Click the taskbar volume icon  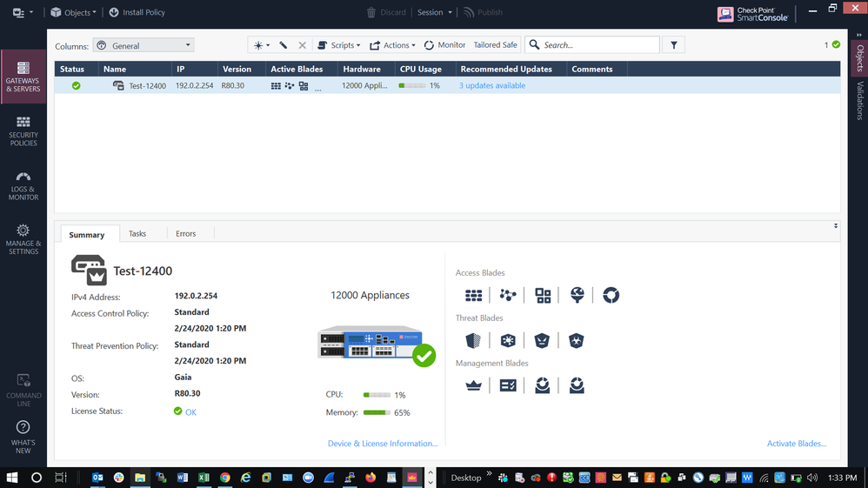tap(812, 478)
